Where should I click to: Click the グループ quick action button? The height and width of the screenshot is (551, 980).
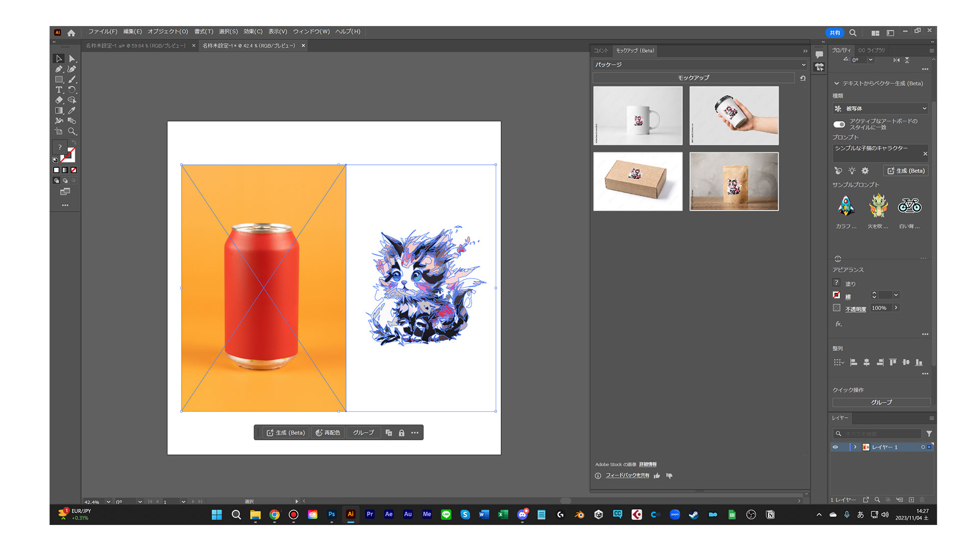click(881, 403)
